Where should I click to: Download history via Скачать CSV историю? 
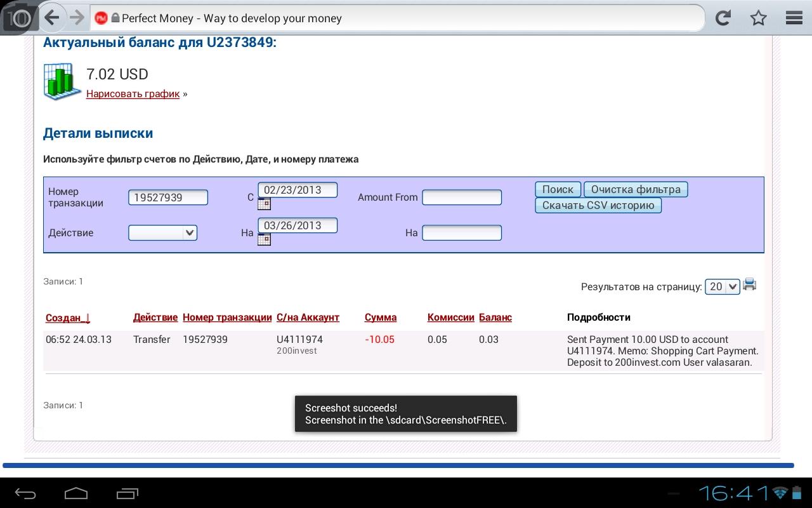pyautogui.click(x=598, y=206)
